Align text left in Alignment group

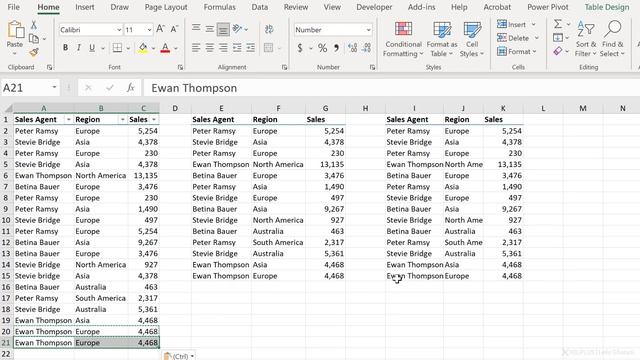coord(196,48)
